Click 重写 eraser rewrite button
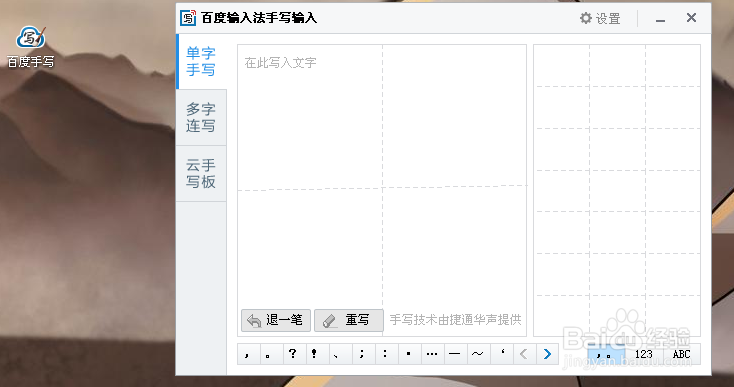This screenshot has width=734, height=387. (349, 321)
